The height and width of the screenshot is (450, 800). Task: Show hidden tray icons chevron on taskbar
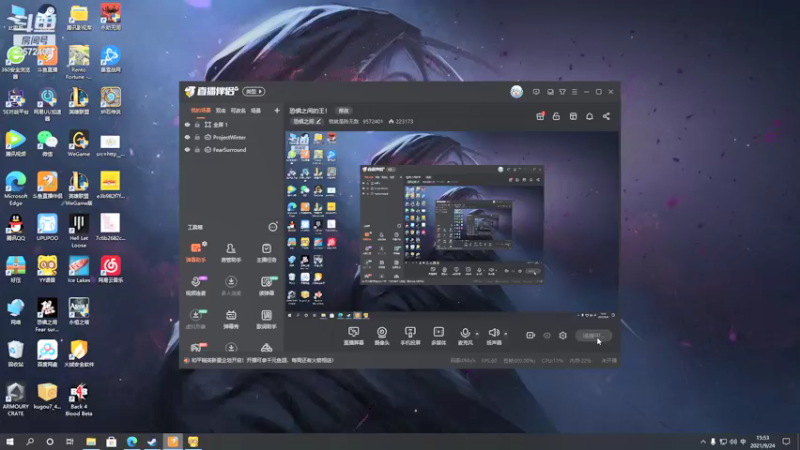click(x=703, y=442)
